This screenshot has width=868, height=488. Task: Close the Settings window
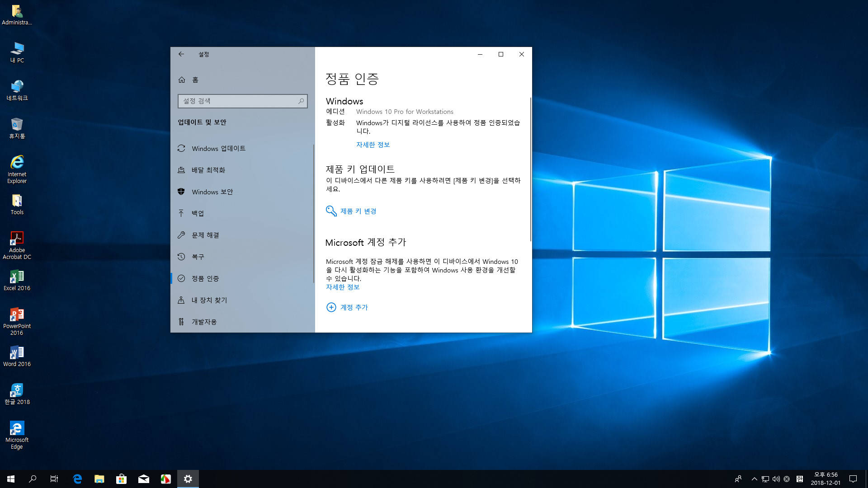click(522, 54)
